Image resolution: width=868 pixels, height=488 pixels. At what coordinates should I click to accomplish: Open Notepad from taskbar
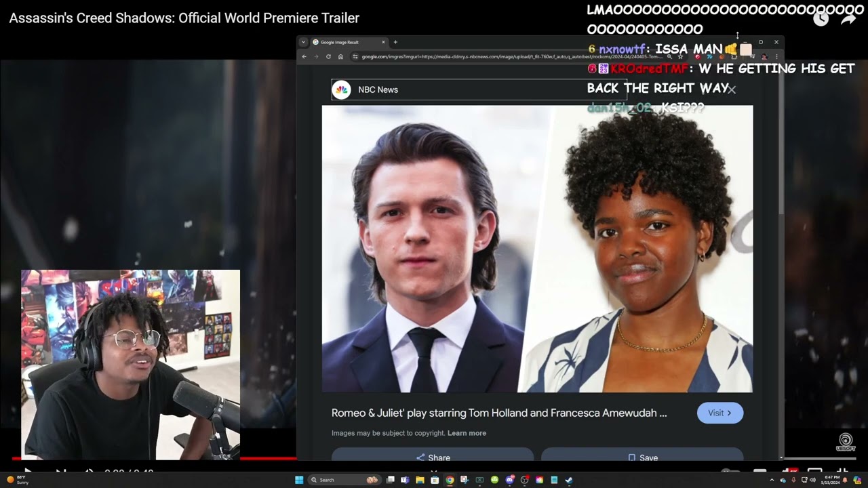tap(554, 480)
